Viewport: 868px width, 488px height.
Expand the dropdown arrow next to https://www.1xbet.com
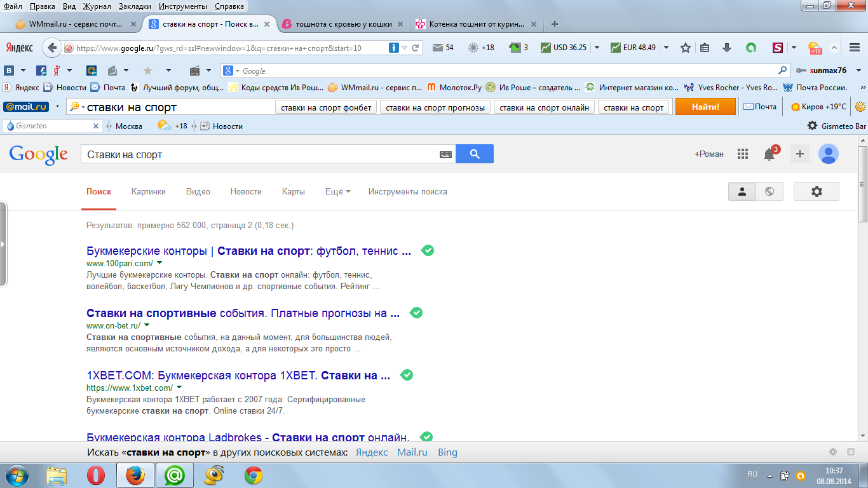[179, 387]
